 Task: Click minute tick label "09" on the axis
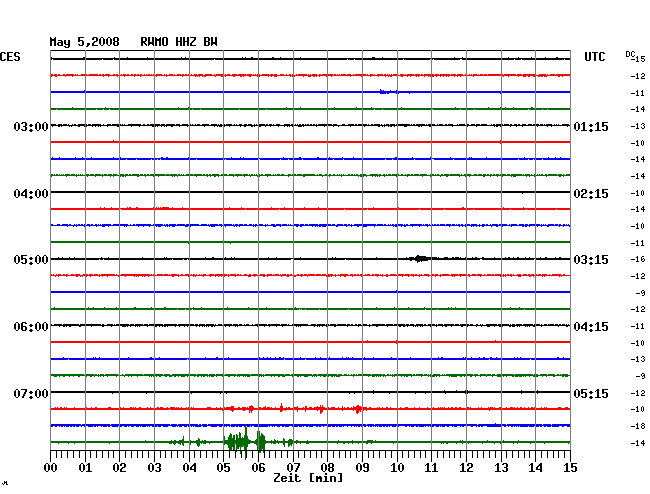coord(362,467)
